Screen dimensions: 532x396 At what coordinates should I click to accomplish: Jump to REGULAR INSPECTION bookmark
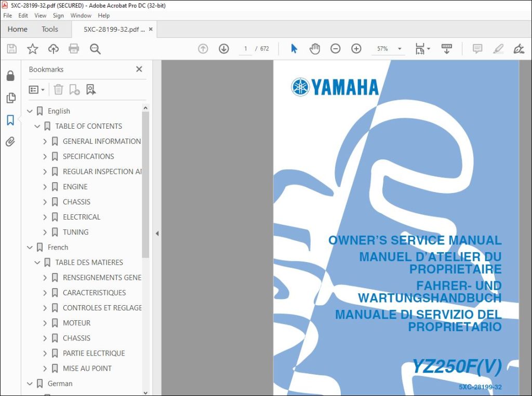(102, 172)
